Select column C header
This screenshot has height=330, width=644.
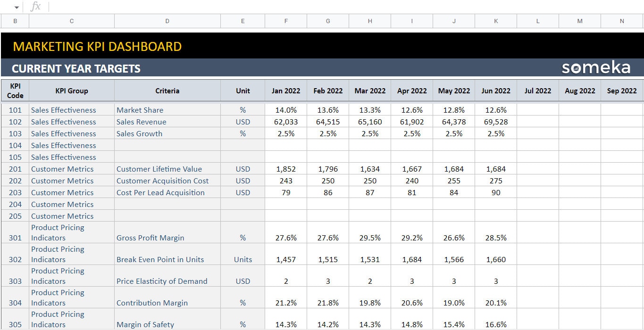72,21
